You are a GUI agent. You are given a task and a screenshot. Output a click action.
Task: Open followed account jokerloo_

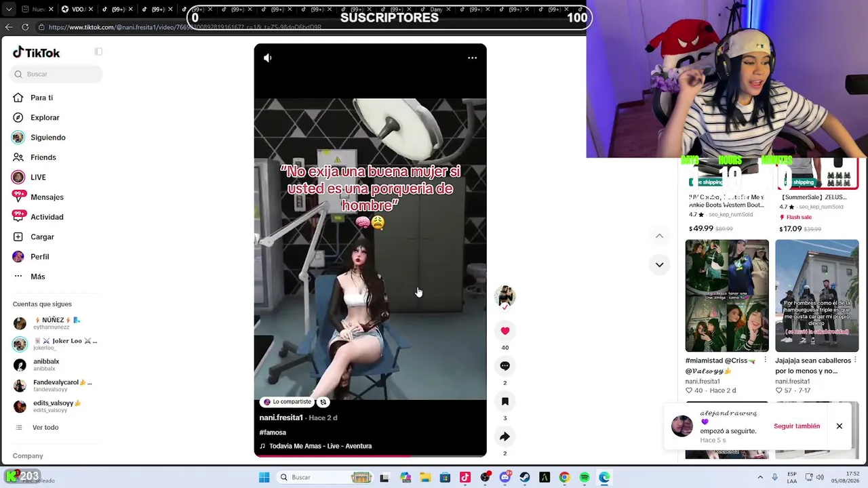(x=56, y=344)
